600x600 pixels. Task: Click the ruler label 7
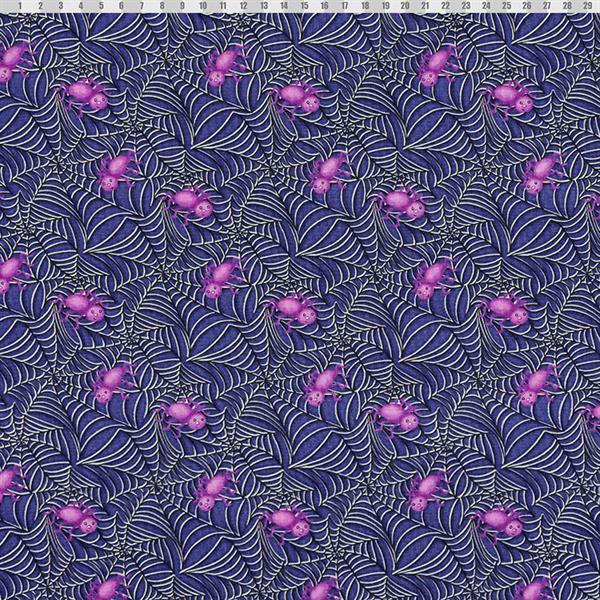click(x=142, y=6)
